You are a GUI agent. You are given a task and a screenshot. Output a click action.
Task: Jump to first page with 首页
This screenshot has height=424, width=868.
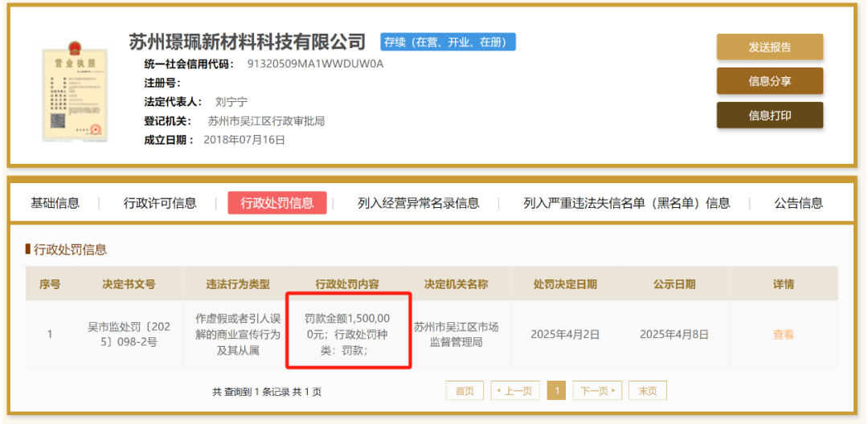465,391
